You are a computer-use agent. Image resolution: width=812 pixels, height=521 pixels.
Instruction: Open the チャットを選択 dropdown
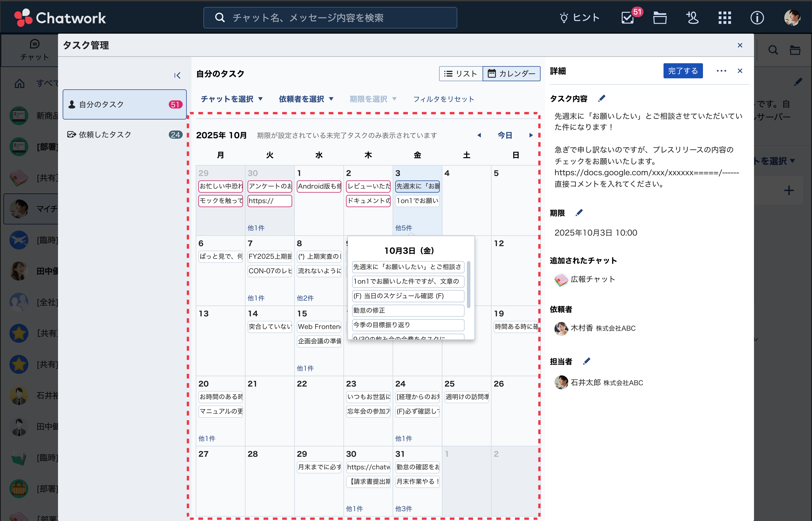click(x=232, y=99)
